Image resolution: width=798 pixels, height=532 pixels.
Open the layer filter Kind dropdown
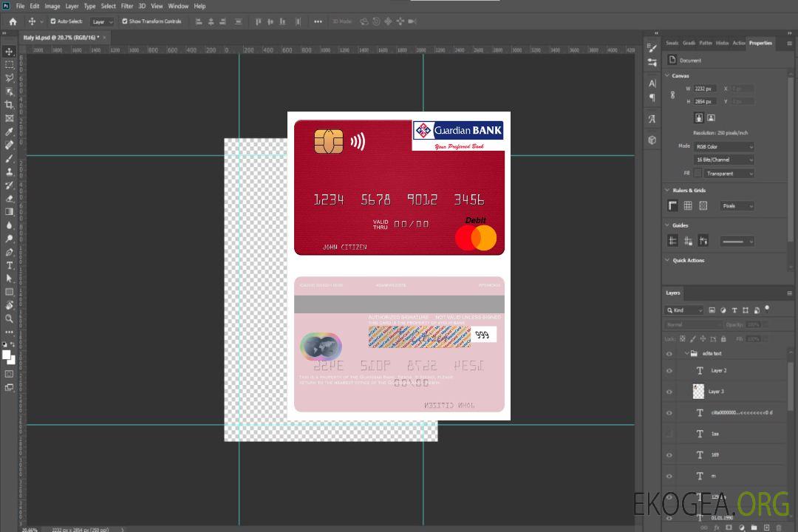(x=684, y=310)
